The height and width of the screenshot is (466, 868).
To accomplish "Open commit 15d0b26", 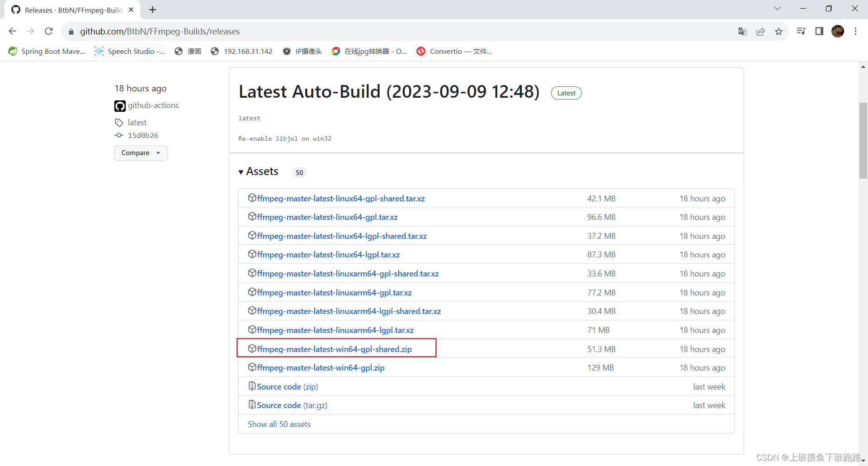I will (x=143, y=135).
